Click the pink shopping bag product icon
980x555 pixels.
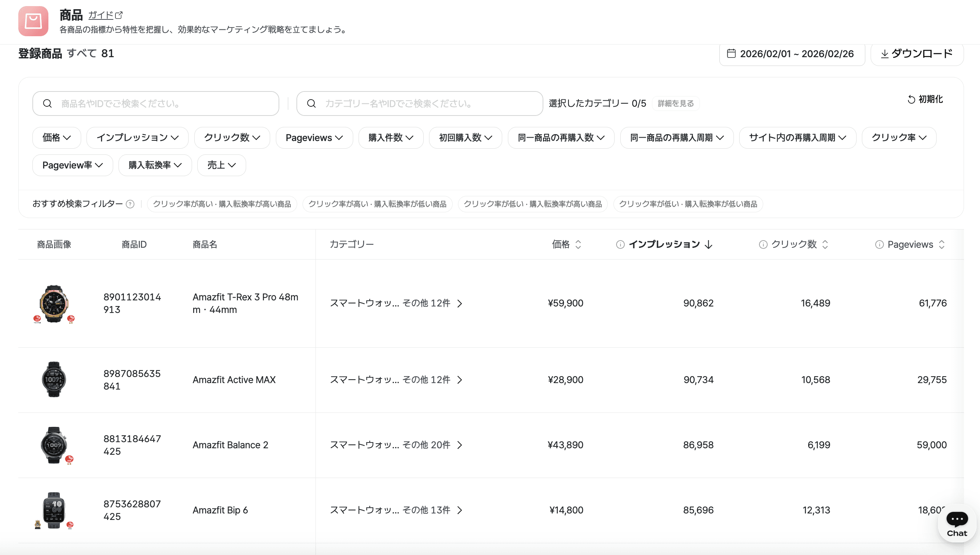click(x=33, y=21)
